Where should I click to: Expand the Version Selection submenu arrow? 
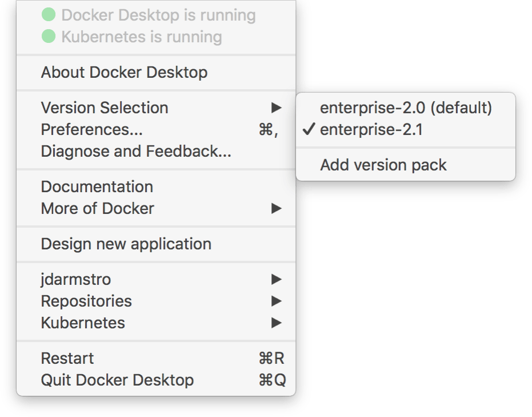click(x=277, y=108)
